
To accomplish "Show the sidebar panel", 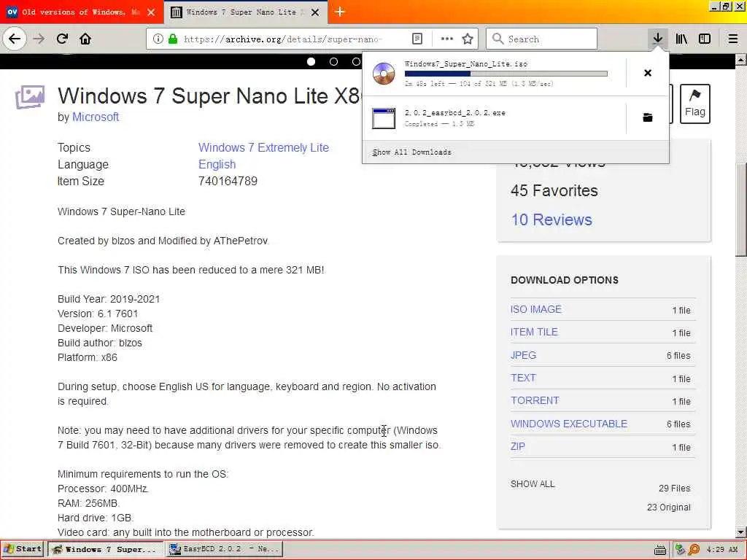I will click(x=705, y=39).
